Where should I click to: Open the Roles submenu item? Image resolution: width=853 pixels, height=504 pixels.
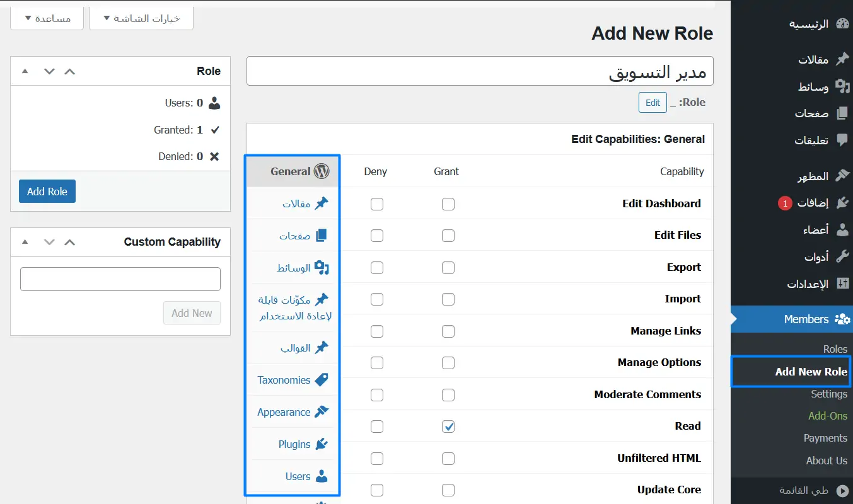[x=835, y=349]
